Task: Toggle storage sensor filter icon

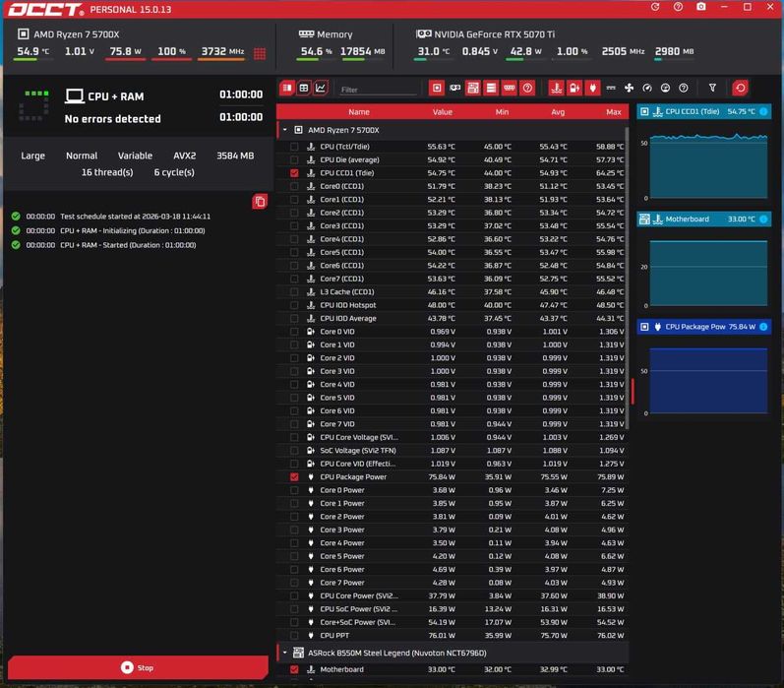Action: tap(491, 88)
